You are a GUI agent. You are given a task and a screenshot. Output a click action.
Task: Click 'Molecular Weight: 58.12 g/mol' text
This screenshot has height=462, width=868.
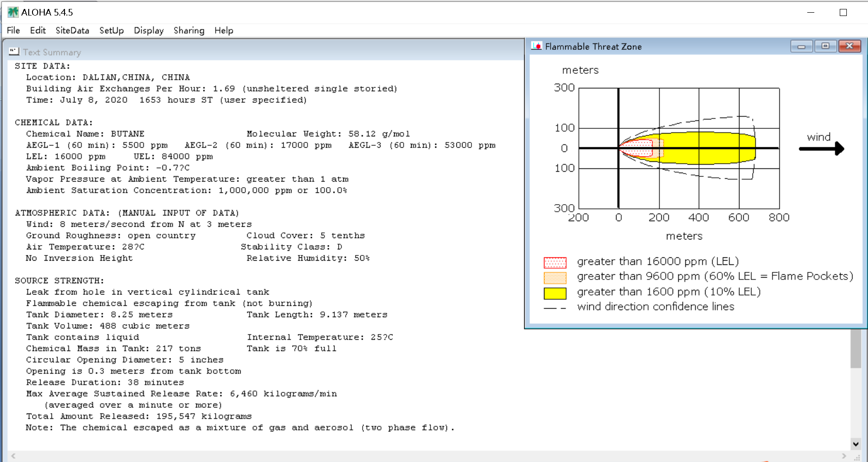pyautogui.click(x=328, y=134)
